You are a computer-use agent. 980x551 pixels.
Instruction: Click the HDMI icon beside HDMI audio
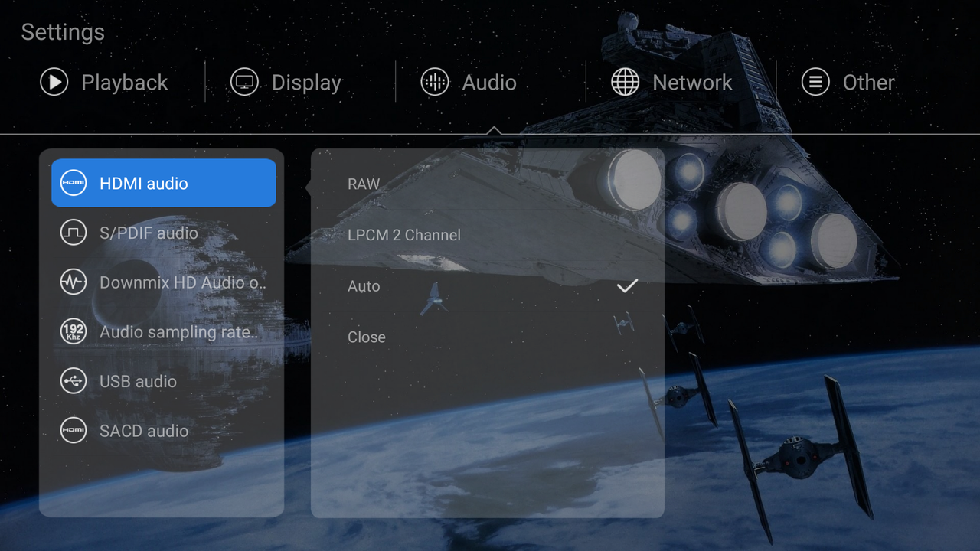(x=73, y=183)
